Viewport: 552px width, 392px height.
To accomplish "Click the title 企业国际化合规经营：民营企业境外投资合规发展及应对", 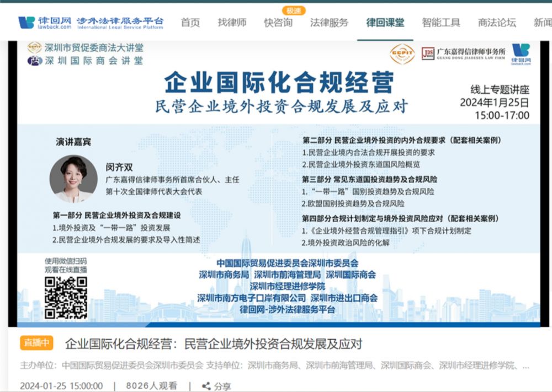I will point(214,343).
